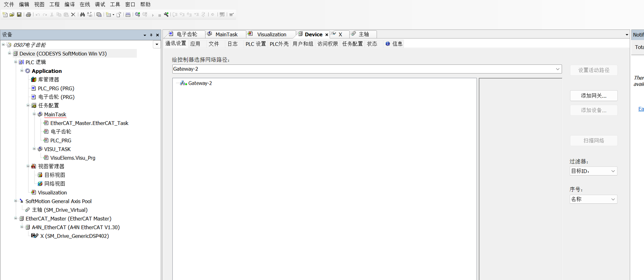
Task: Click the Start (play) toolbar icon
Action: point(153,15)
